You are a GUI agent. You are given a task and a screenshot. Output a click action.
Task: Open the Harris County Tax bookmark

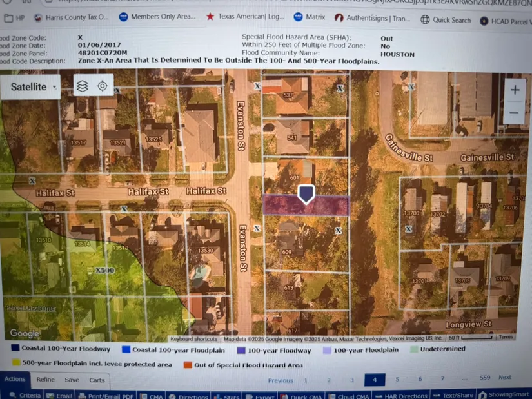pyautogui.click(x=71, y=18)
